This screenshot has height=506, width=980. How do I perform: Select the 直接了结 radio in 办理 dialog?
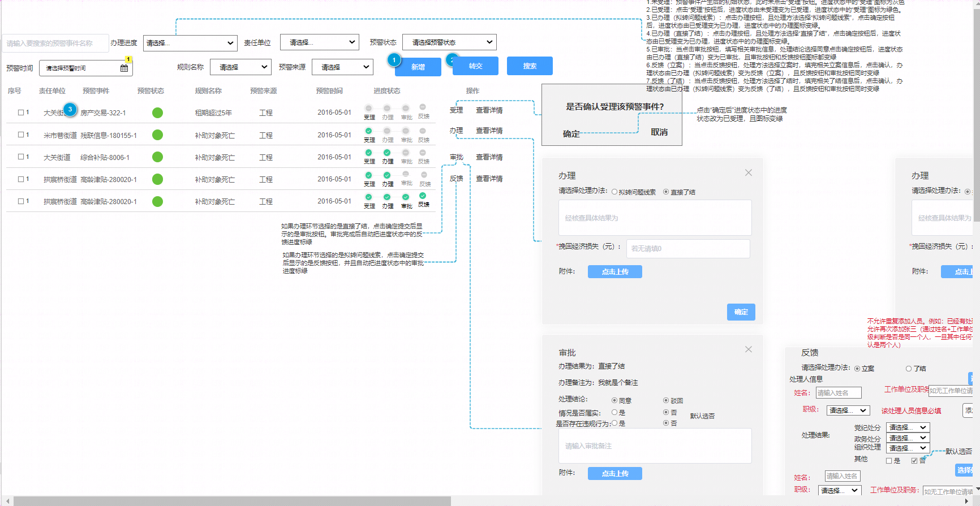pyautogui.click(x=666, y=192)
